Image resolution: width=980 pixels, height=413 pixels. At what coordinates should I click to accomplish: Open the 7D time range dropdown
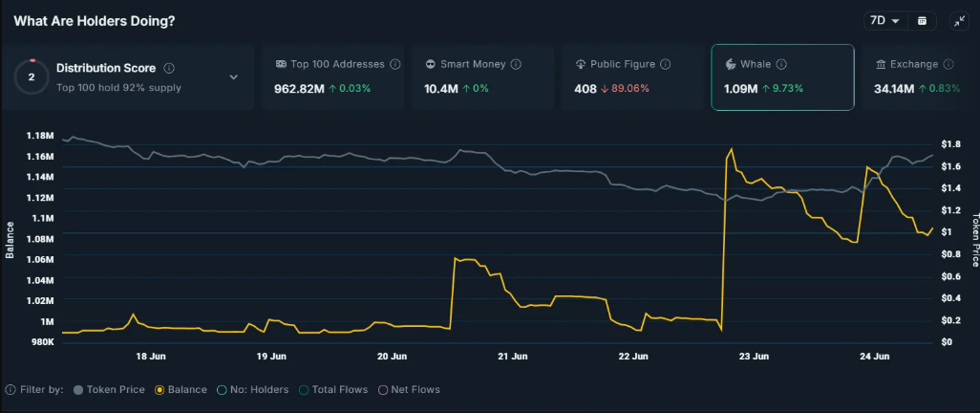884,20
